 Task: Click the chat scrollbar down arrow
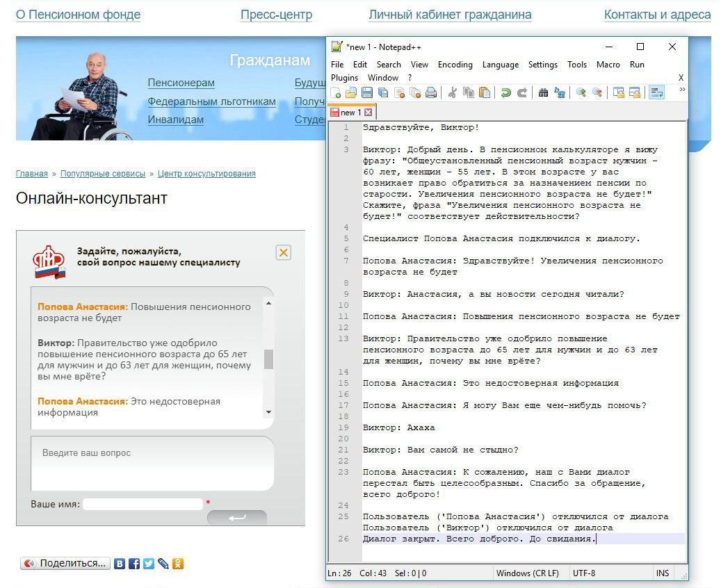pos(268,412)
